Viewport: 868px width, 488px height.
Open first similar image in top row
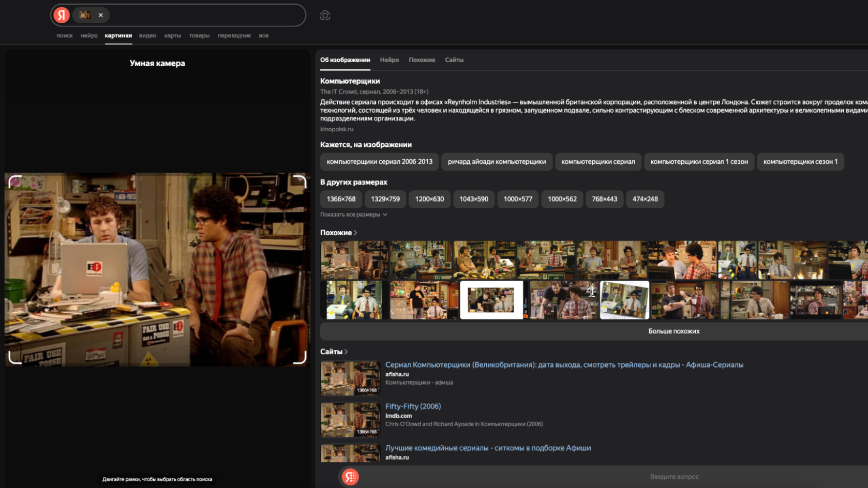point(354,260)
